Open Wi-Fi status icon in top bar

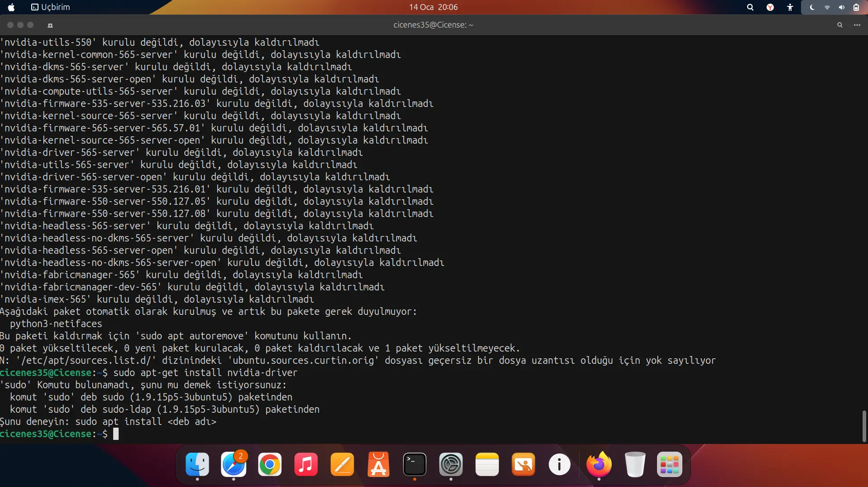(827, 7)
